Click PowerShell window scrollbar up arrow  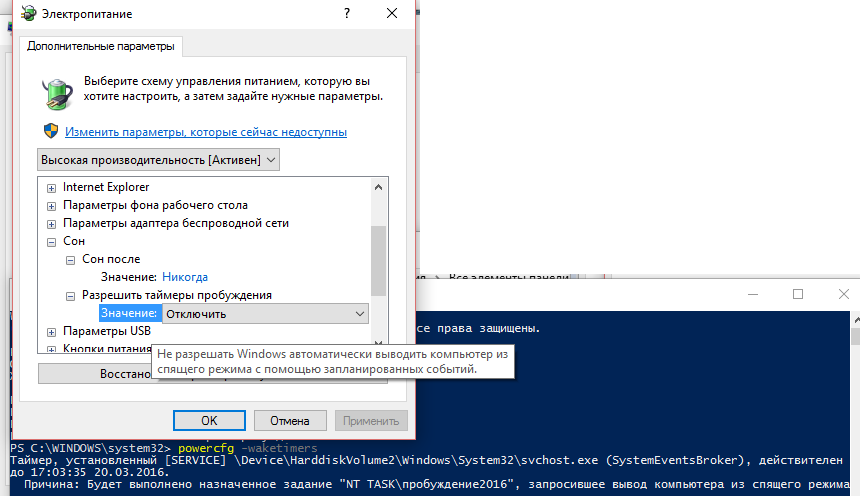856,320
